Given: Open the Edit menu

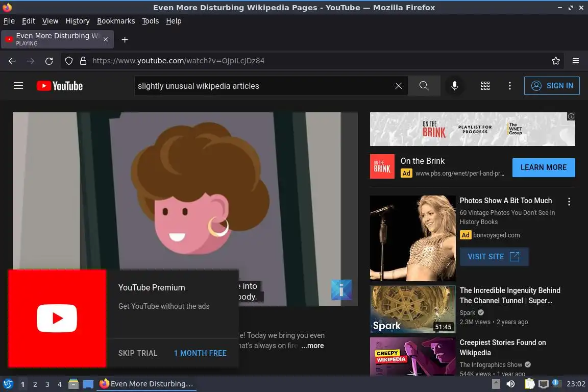Looking at the screenshot, I should coord(29,21).
